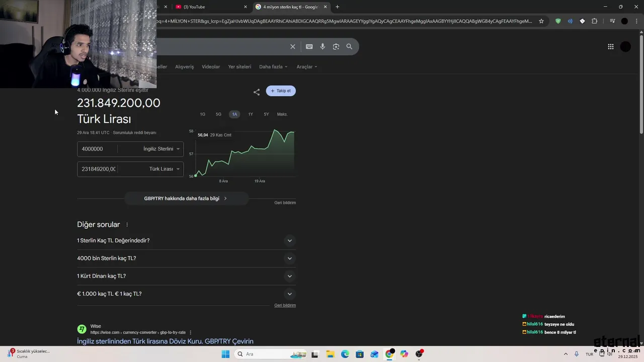644x362 pixels.
Task: Click the 4000000 sterlin amount field
Action: coord(97,149)
